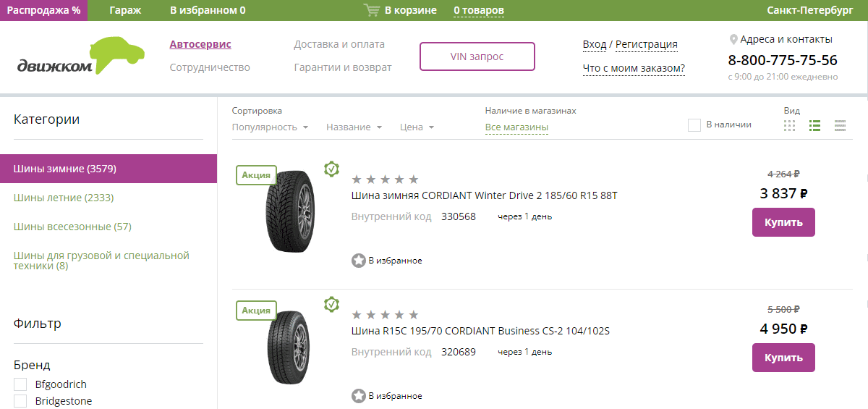
Task: Open Популярность sort dropdown
Action: (270, 127)
